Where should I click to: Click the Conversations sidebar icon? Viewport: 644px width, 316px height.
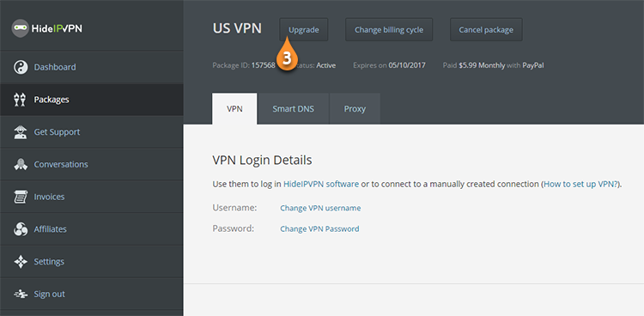point(20,164)
